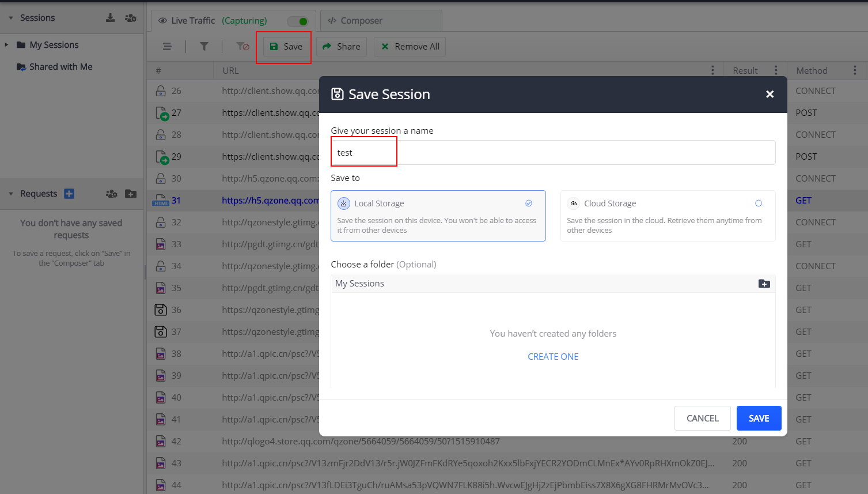Collapse the Sessions panel
The height and width of the screenshot is (494, 868).
pos(11,18)
